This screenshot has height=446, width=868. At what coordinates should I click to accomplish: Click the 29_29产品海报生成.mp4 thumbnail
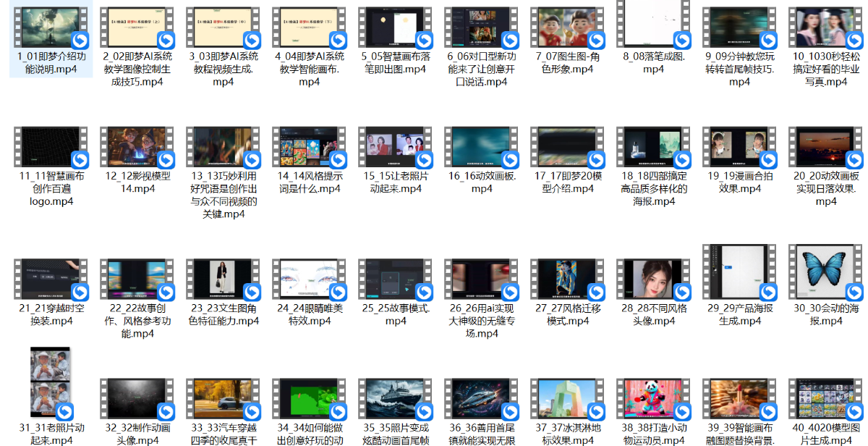point(739,272)
